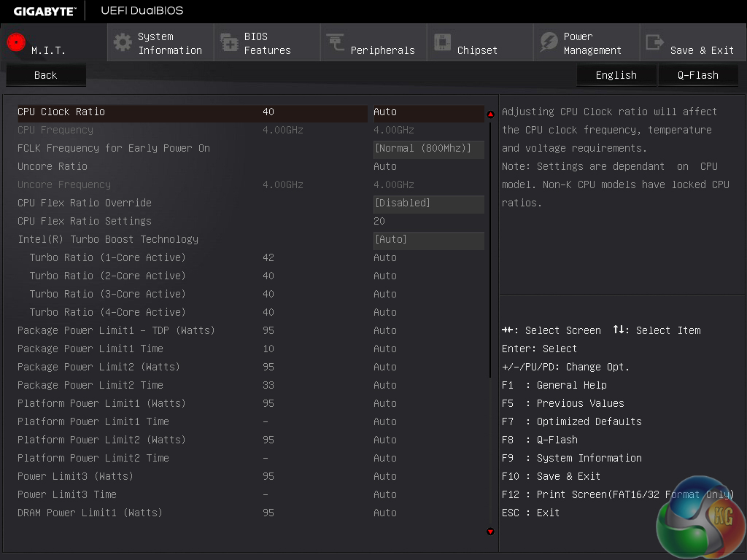The width and height of the screenshot is (747, 560).
Task: Open CPU Flex Ratio Override Disabled option
Action: click(428, 203)
